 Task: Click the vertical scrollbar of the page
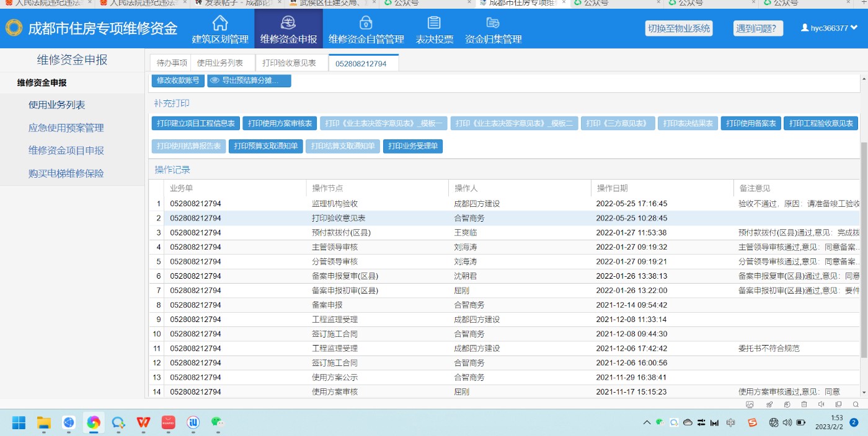pyautogui.click(x=864, y=248)
